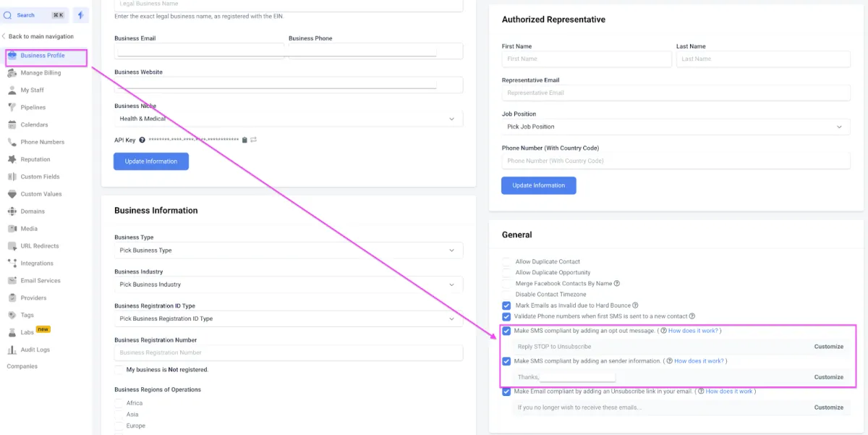Click the lightning bolt quick actions icon
Image resolution: width=868 pixels, height=435 pixels.
click(81, 14)
